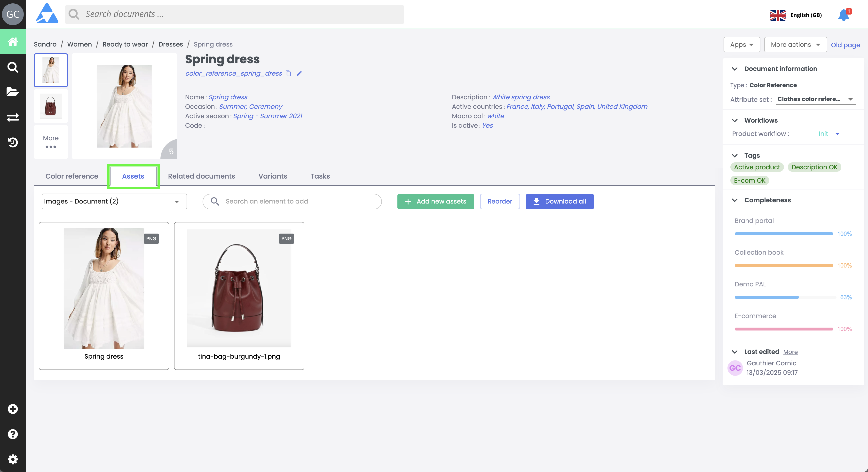The width and height of the screenshot is (868, 472).
Task: Open the Old page link
Action: click(845, 45)
